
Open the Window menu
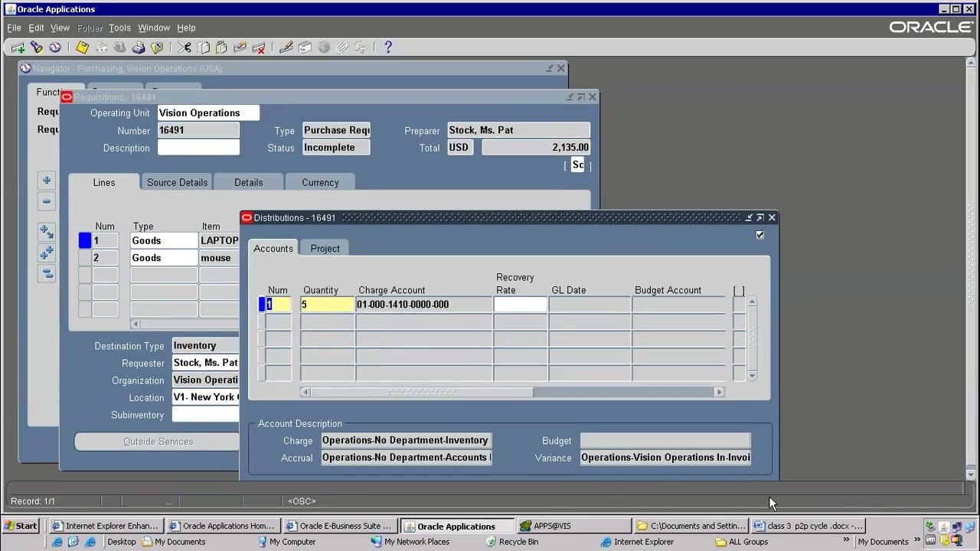tap(154, 28)
